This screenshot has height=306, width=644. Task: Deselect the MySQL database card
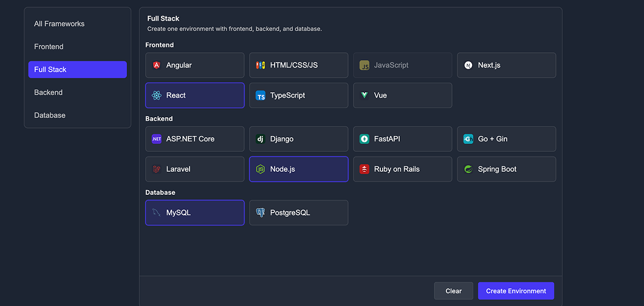point(194,212)
